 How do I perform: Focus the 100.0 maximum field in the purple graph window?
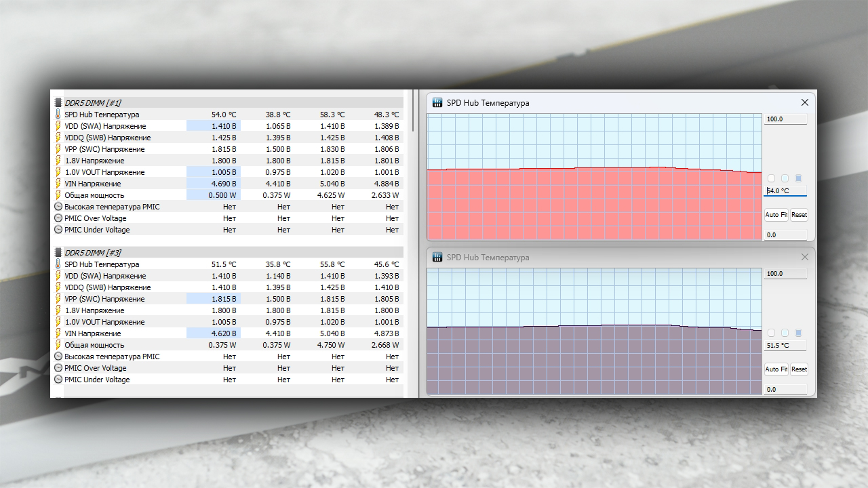(x=785, y=274)
